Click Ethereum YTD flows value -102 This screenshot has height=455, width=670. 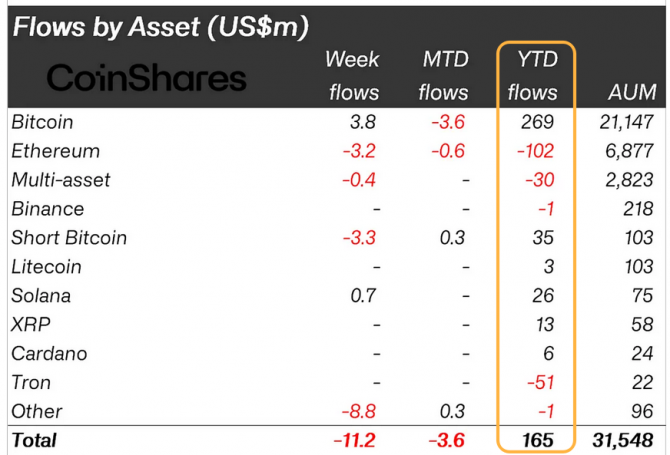pos(535,151)
